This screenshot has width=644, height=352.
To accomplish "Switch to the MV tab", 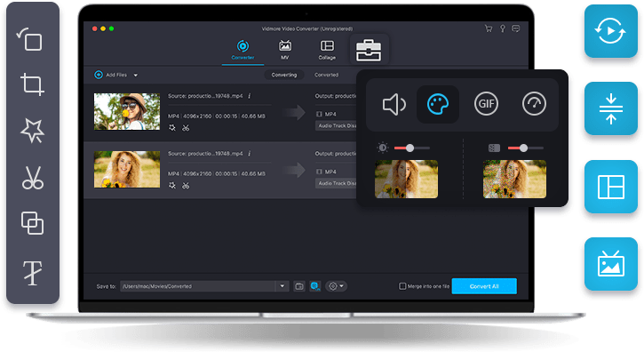I will click(x=284, y=50).
